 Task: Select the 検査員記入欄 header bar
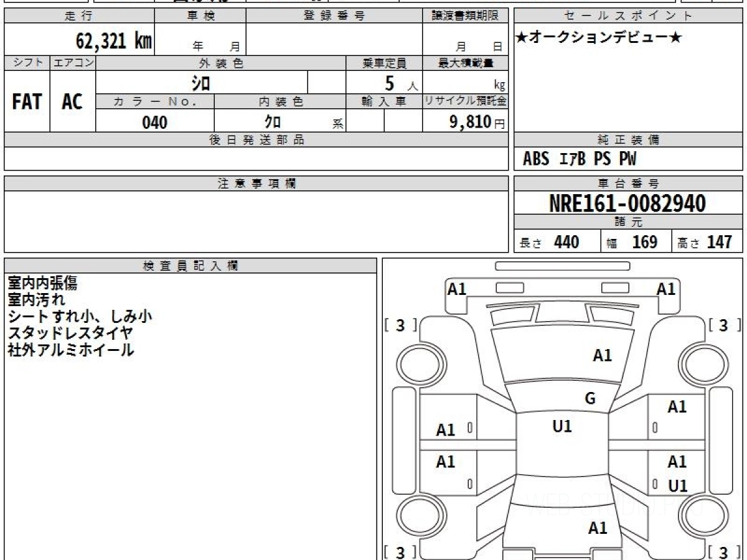[190, 266]
